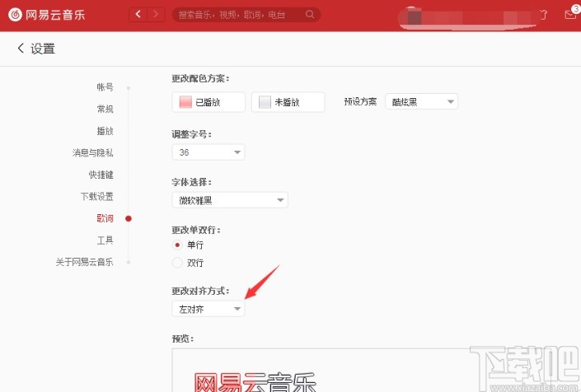Return from 设置 page using back chevron

[21, 48]
